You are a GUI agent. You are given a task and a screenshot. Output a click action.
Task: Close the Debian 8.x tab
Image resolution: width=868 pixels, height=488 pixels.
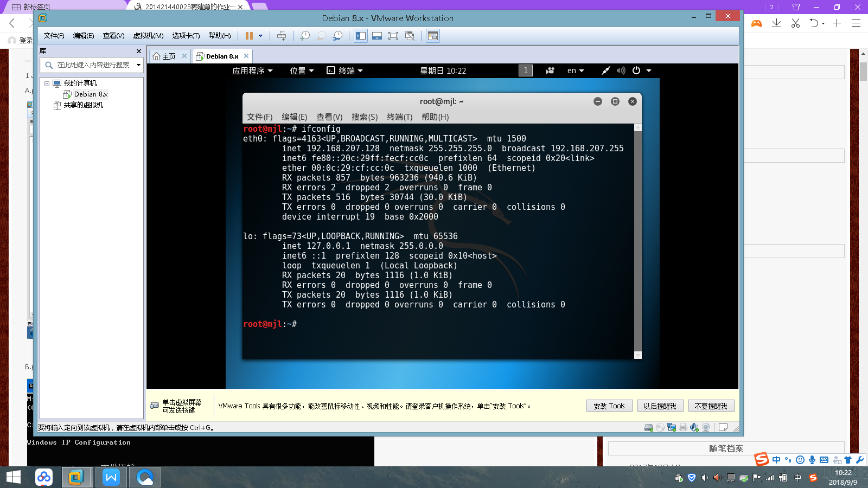(246, 56)
